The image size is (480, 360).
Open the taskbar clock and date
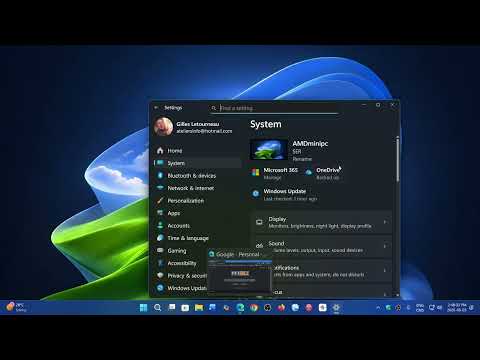click(457, 308)
